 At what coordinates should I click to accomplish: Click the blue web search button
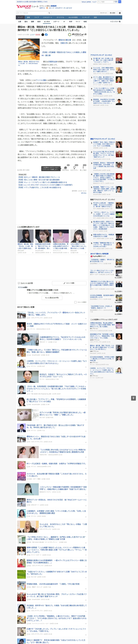coord(120,2)
